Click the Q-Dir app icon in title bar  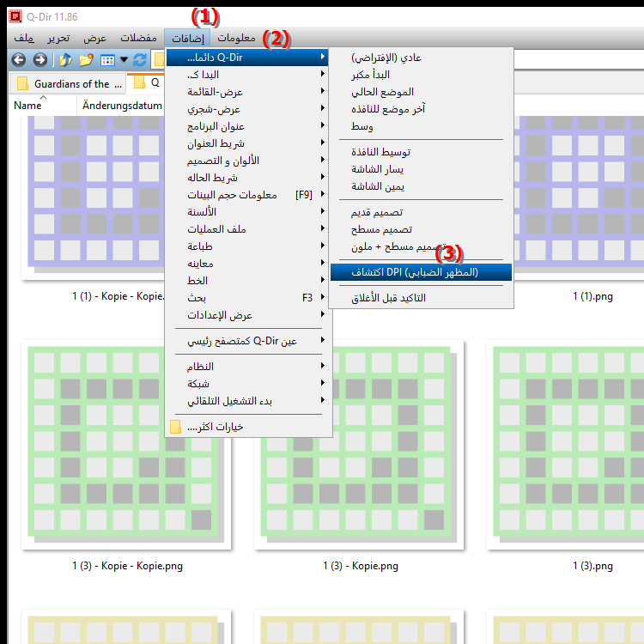click(x=15, y=16)
